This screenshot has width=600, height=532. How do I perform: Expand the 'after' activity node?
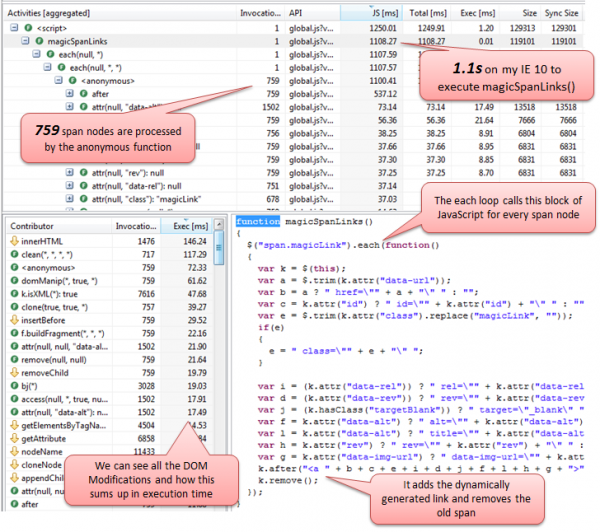point(70,94)
